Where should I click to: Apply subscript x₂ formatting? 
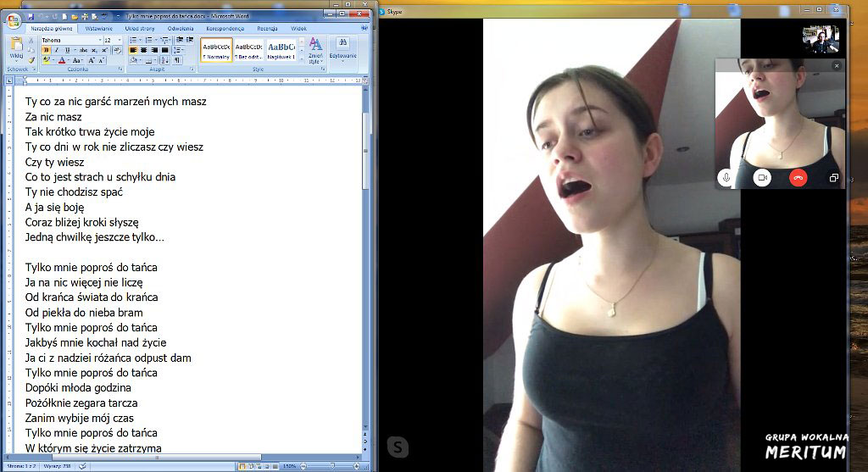(94, 50)
